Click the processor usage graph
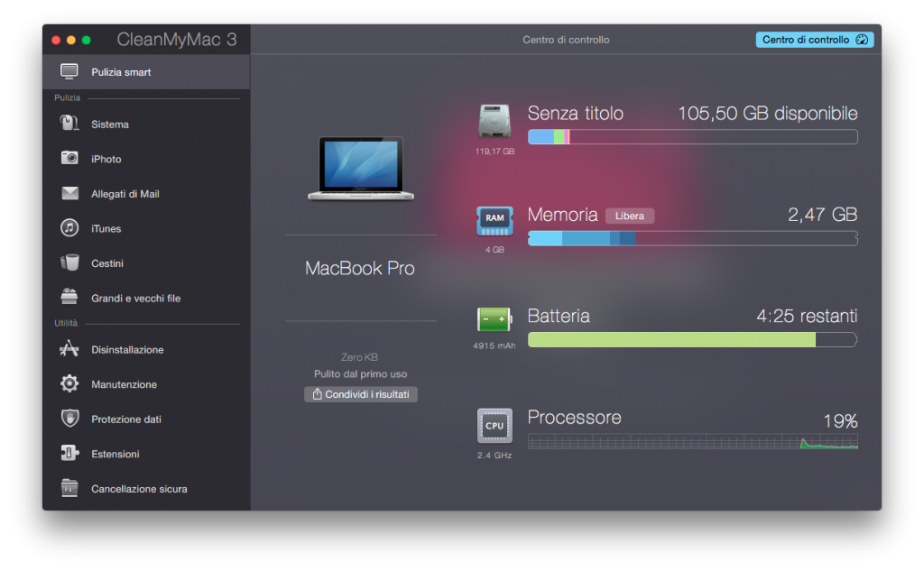Image resolution: width=924 pixels, height=571 pixels. click(x=693, y=442)
